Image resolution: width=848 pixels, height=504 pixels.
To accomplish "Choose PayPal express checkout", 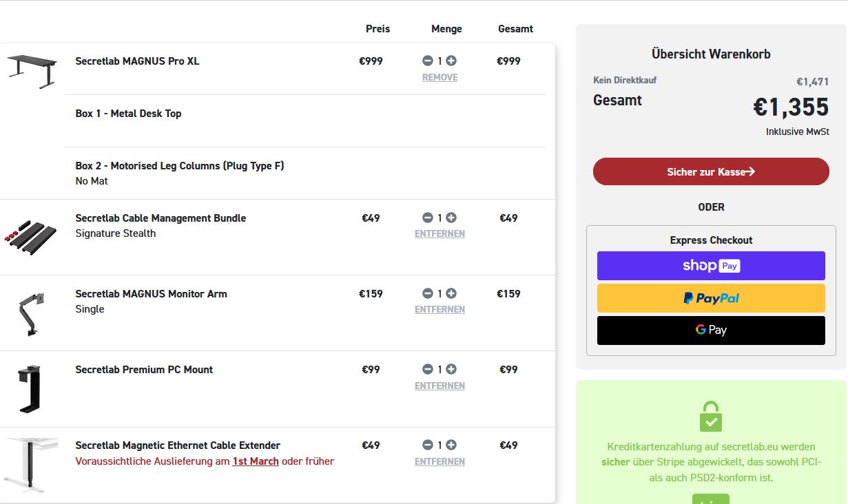I will click(710, 298).
